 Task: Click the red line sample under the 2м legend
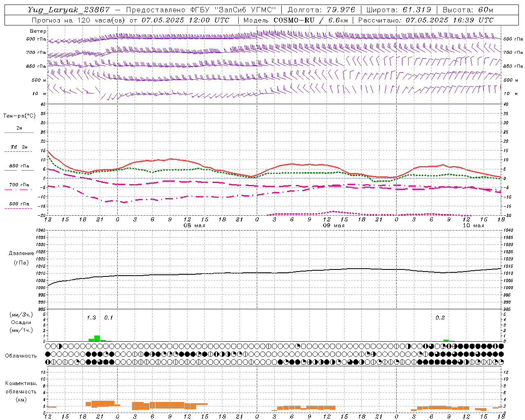19,132
